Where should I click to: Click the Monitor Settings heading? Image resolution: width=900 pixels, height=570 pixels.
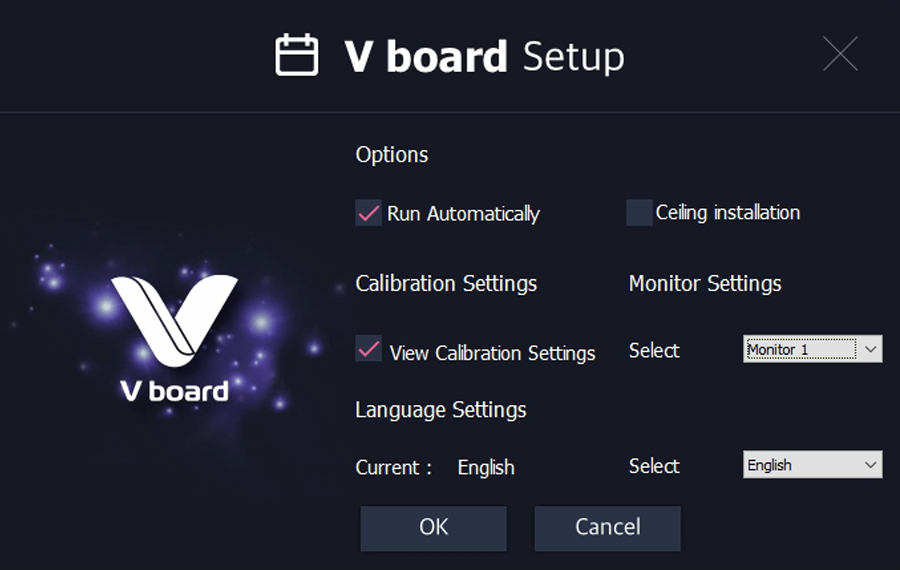(x=705, y=284)
